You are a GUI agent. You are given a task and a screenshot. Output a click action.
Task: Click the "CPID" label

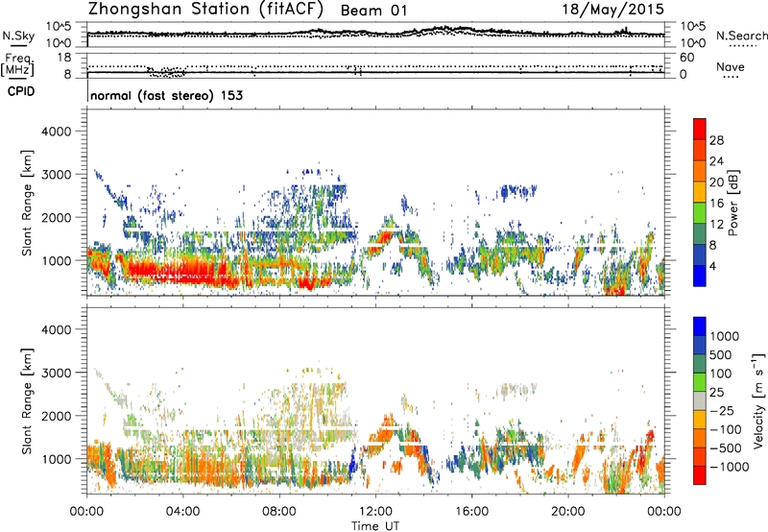tap(21, 91)
